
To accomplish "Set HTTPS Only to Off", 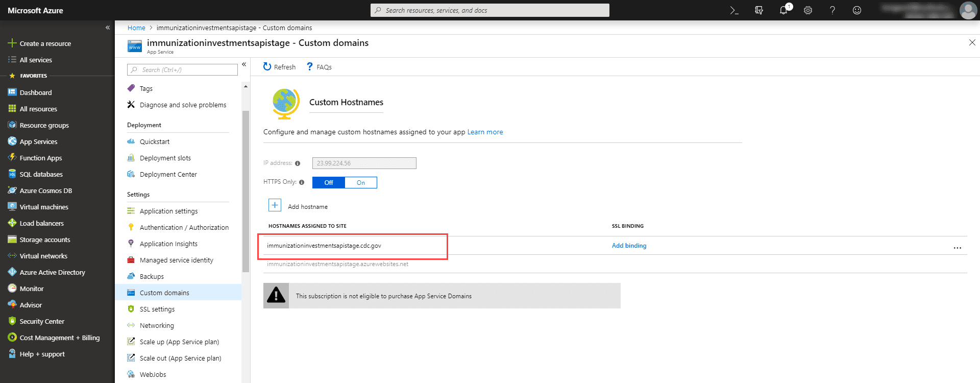I will [x=329, y=183].
